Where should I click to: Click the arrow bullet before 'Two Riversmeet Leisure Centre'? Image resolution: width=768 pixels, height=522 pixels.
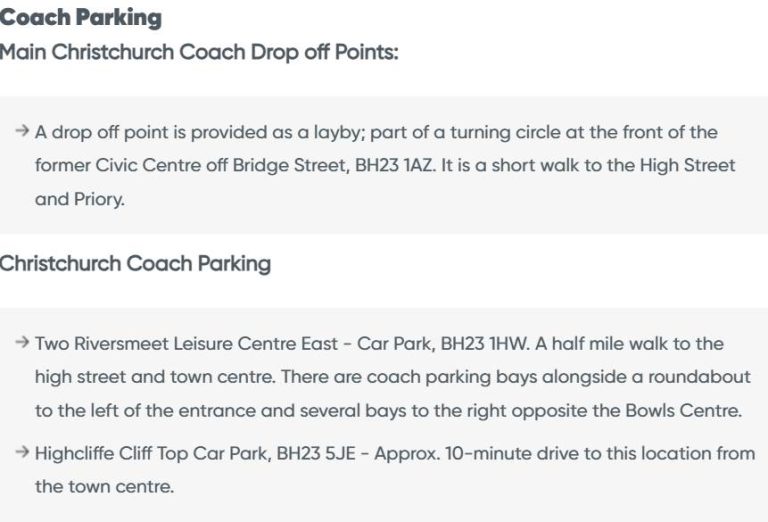pyautogui.click(x=22, y=342)
